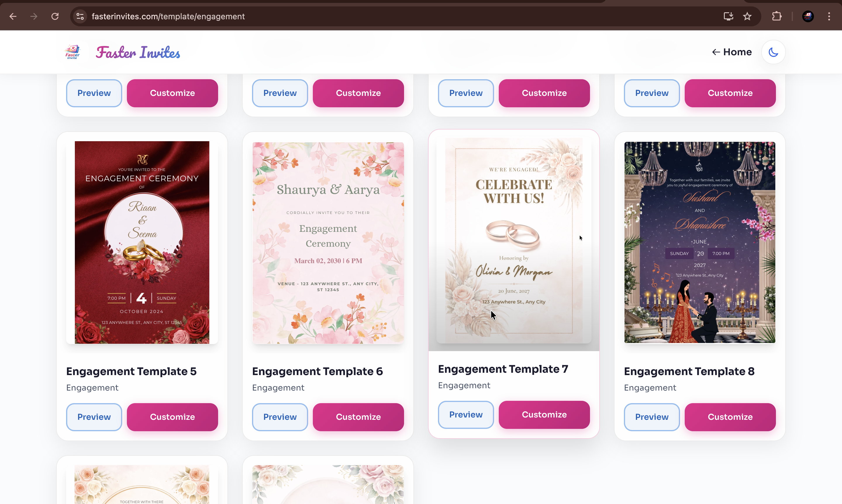This screenshot has width=842, height=504.
Task: Click the browser back arrow
Action: coord(13,16)
